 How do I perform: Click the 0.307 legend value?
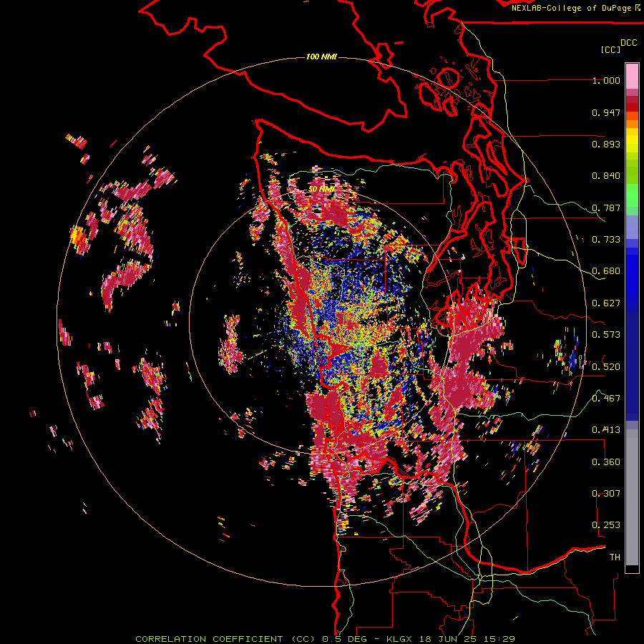606,494
